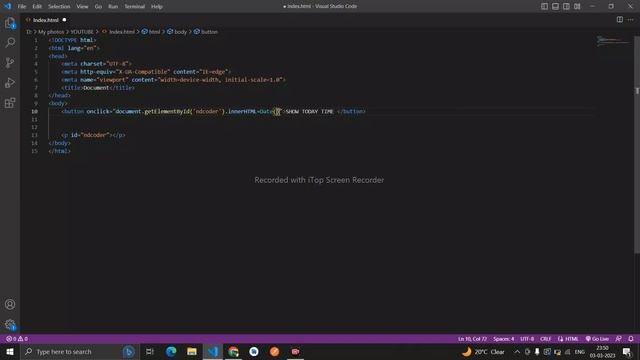Open the Run menu

pos(113,7)
